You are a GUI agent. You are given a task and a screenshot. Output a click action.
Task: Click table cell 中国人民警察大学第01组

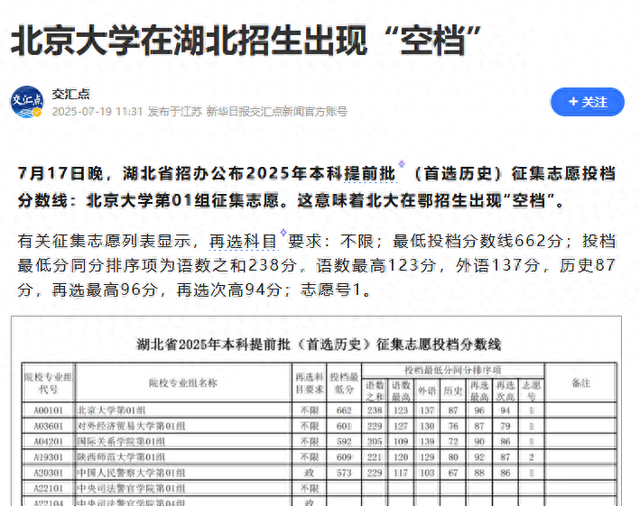pyautogui.click(x=183, y=473)
